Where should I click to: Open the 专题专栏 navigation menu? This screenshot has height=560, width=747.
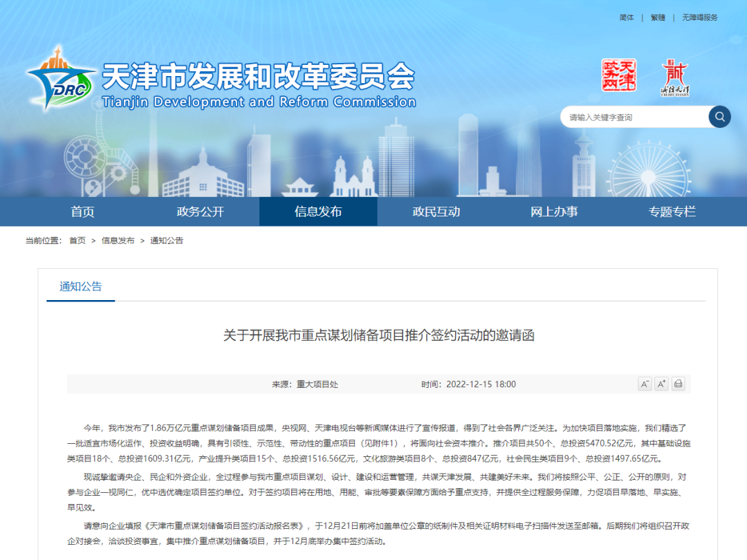click(x=672, y=212)
